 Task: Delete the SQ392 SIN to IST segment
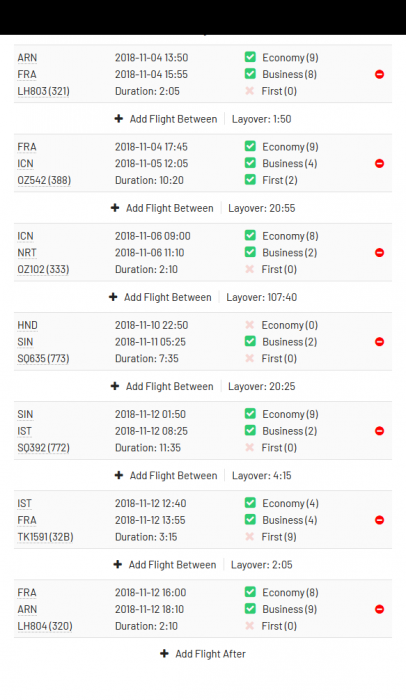379,431
